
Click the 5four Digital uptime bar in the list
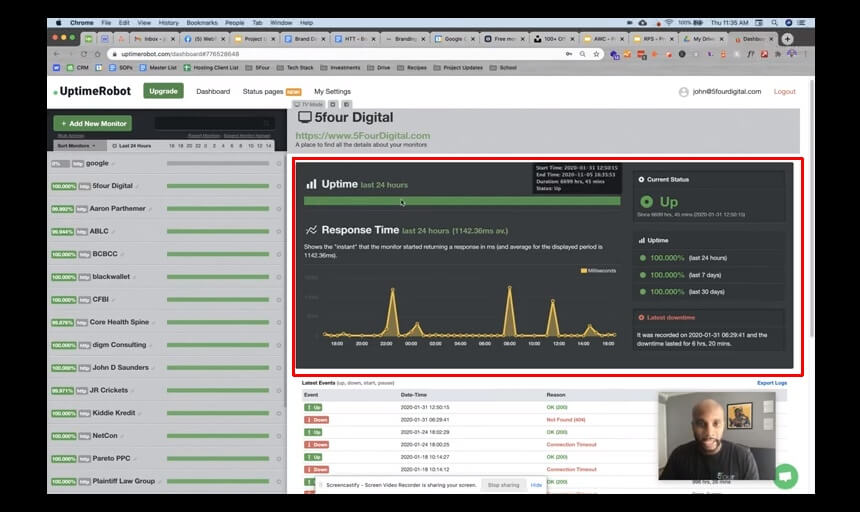pos(218,186)
